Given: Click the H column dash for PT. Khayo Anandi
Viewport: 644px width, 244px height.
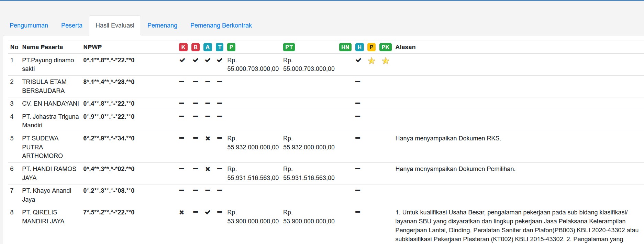Looking at the screenshot, I should pos(358,190).
